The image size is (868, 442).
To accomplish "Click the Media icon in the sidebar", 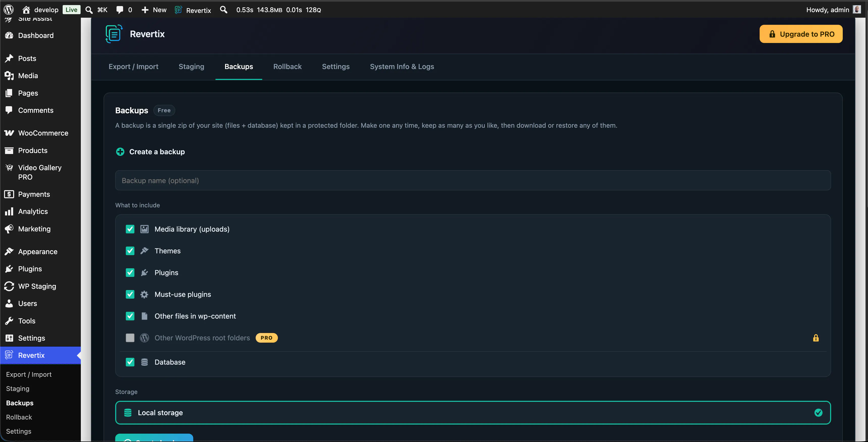I will (x=9, y=76).
